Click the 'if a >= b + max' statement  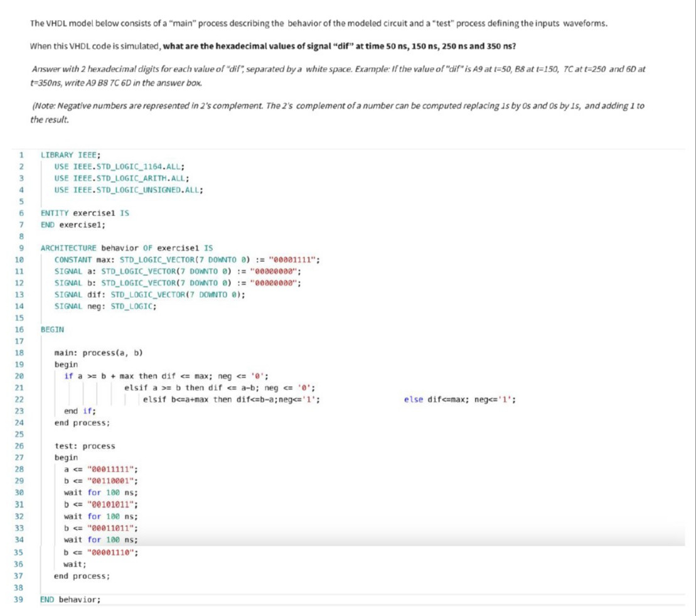[166, 376]
